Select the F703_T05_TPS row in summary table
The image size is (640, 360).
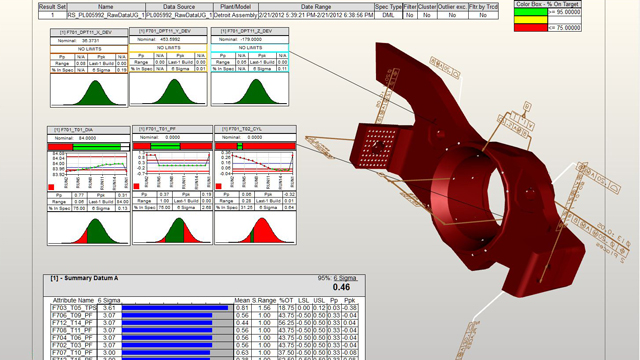[204, 308]
